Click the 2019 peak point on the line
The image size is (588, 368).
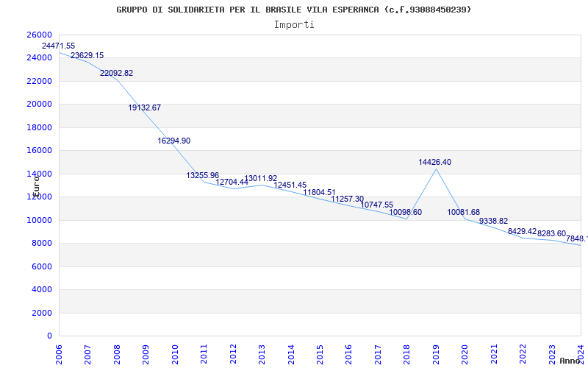(436, 169)
